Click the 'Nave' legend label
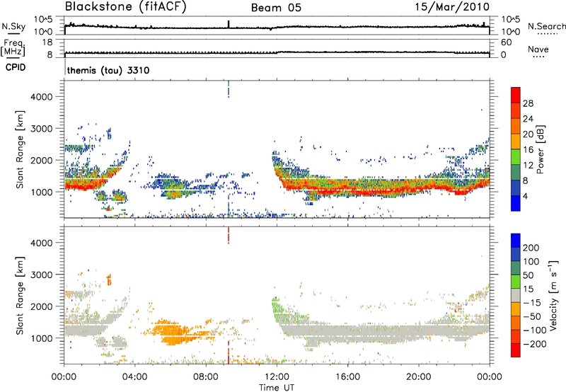The image size is (566, 392). click(x=538, y=49)
